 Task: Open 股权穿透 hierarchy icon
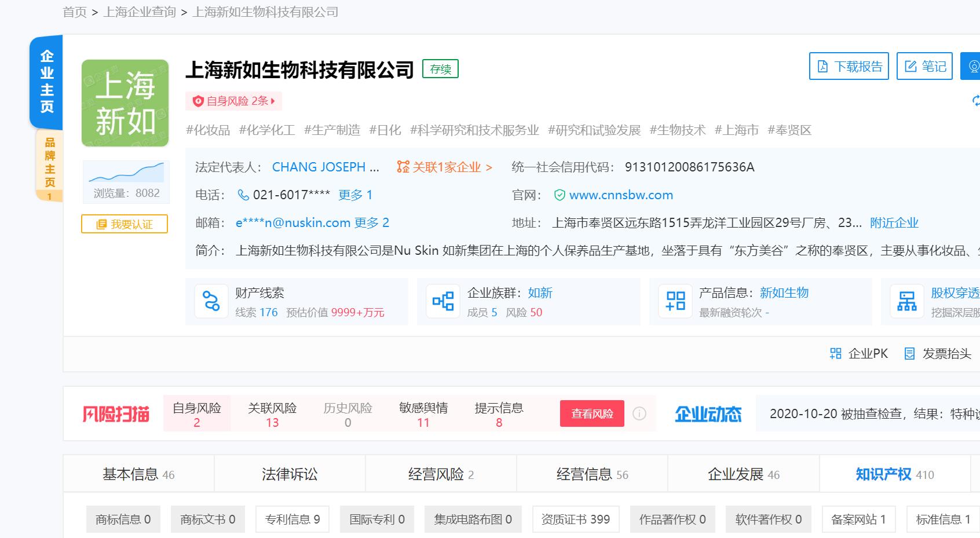(907, 301)
